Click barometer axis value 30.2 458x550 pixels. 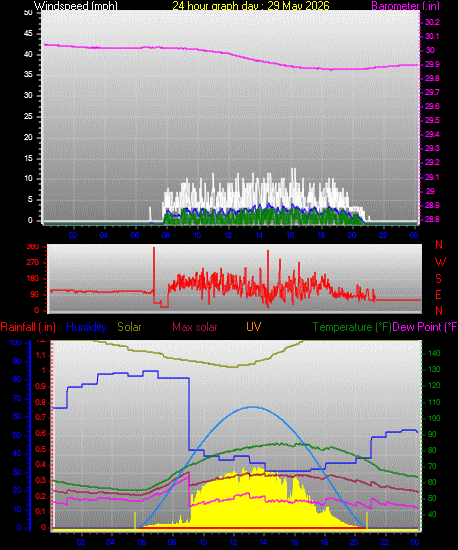coord(432,22)
